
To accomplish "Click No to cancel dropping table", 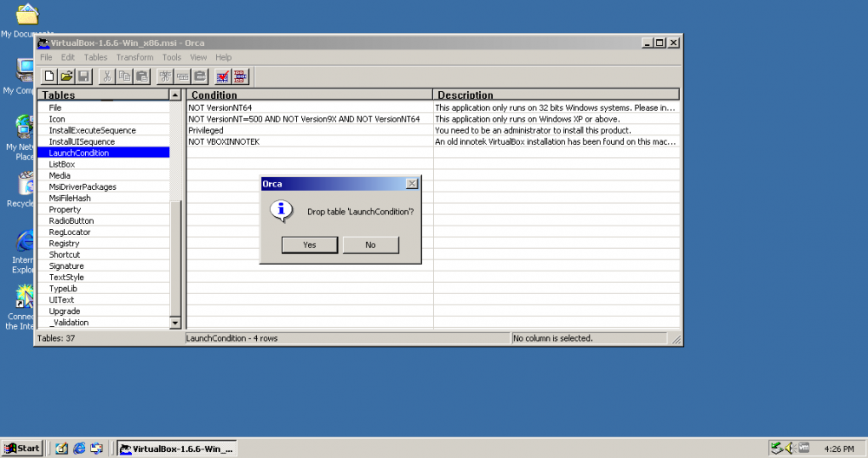I will [371, 245].
